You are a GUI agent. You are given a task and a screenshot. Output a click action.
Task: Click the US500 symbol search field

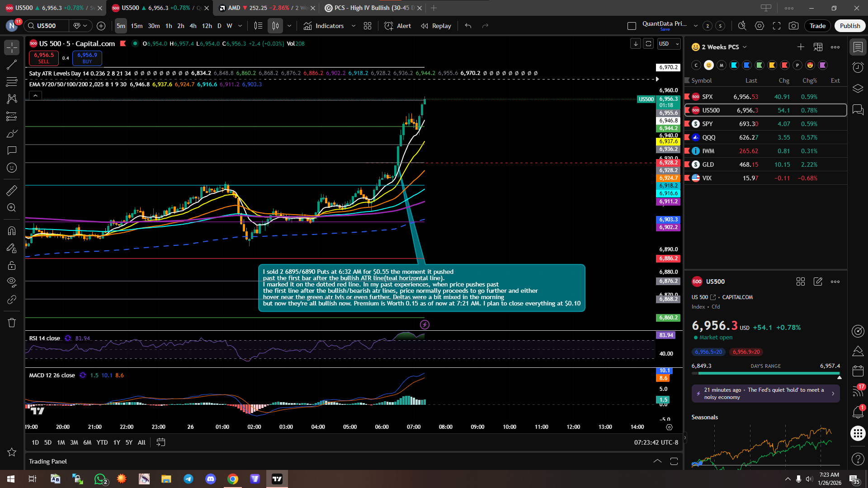47,26
